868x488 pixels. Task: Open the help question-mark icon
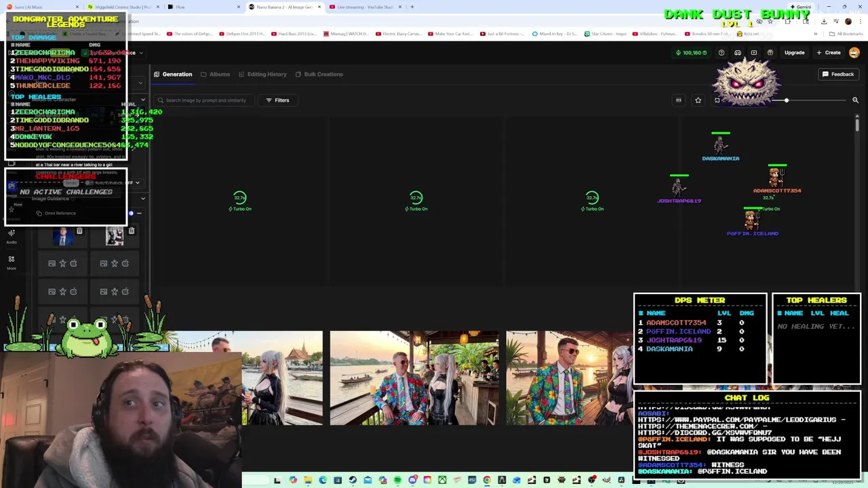[722, 52]
